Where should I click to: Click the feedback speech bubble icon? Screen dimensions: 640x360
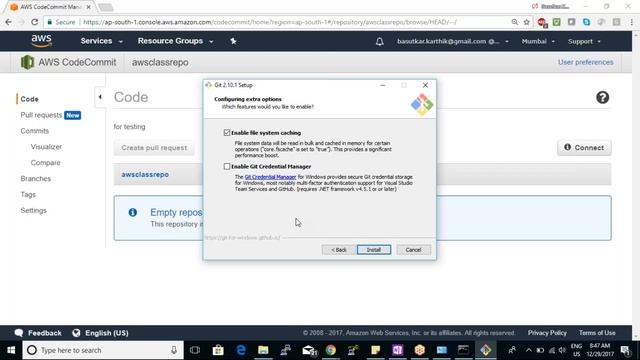tap(19, 333)
